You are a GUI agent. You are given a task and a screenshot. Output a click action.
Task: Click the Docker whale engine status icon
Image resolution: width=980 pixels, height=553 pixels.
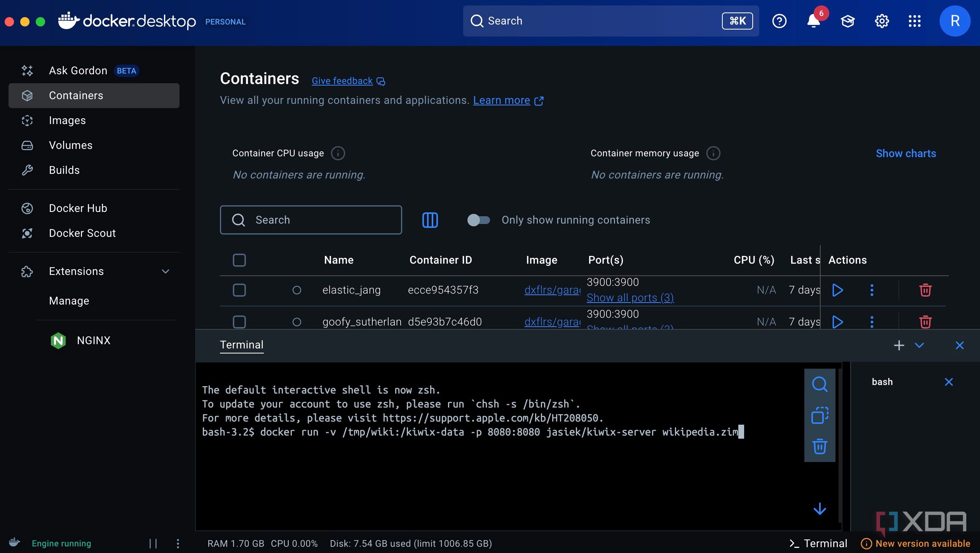pos(14,542)
